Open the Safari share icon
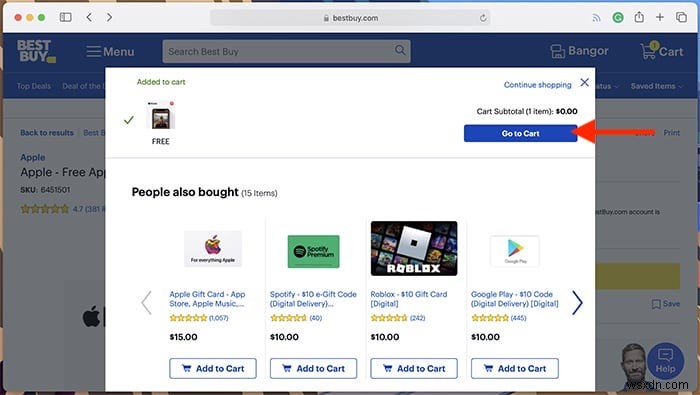 pyautogui.click(x=639, y=17)
